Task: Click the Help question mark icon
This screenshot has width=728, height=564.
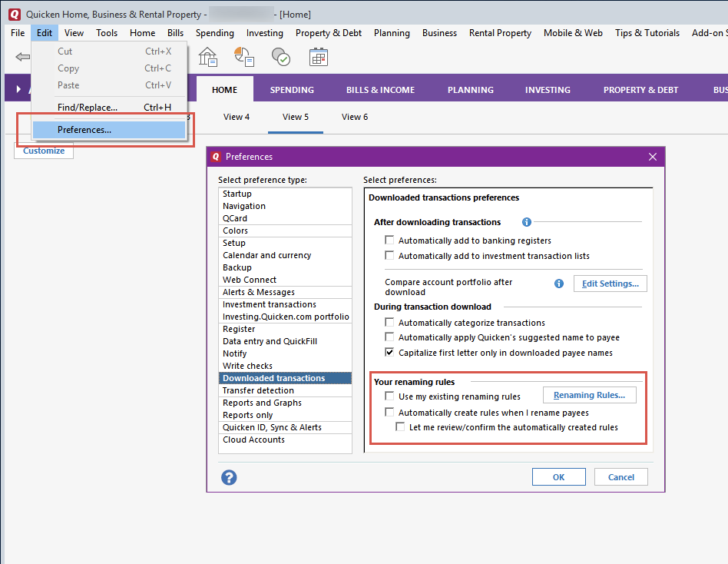Action: (x=229, y=477)
